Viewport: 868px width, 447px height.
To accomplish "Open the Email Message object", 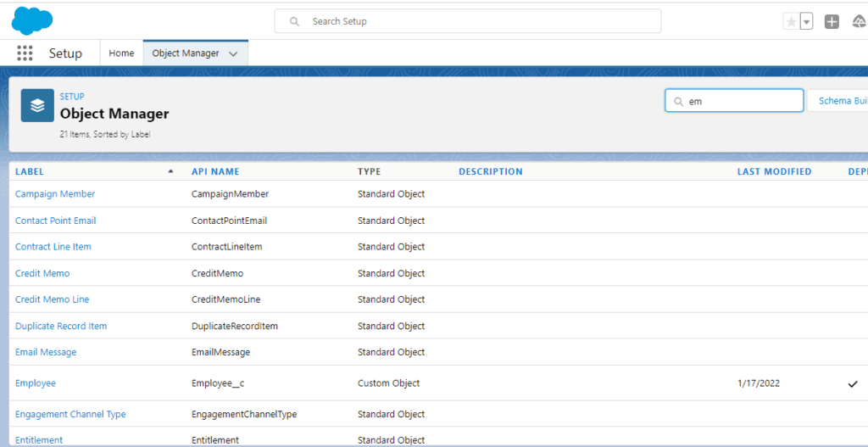I will pyautogui.click(x=46, y=352).
